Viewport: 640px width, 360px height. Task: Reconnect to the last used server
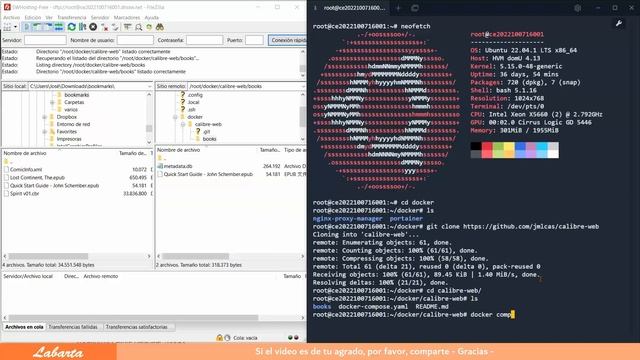pyautogui.click(x=115, y=27)
